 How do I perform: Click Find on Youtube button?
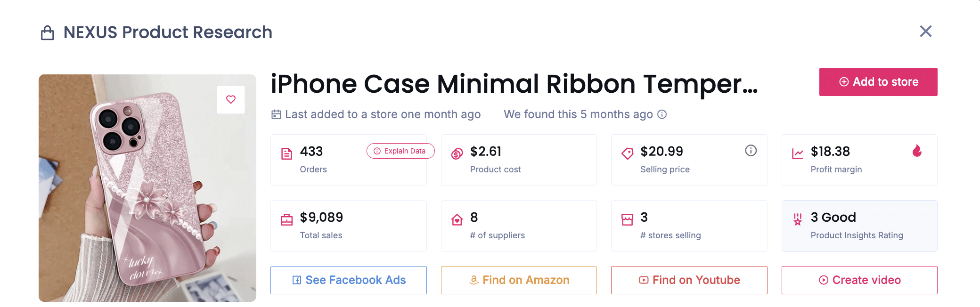tap(689, 280)
